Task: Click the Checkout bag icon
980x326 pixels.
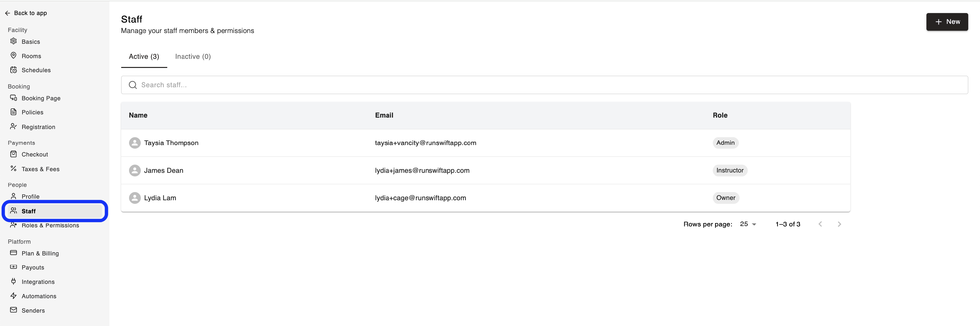Action: (14, 154)
